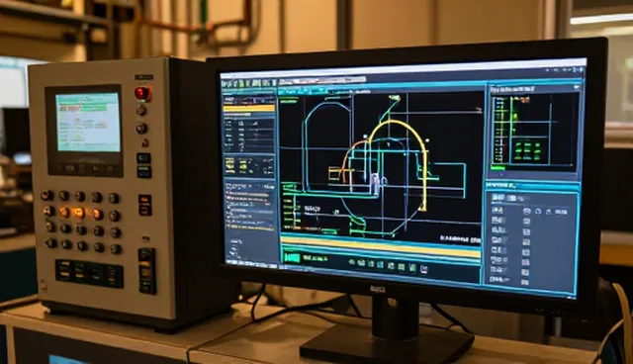This screenshot has height=364, width=633.
Task: Select the yellow highlighted row in left sidebar
Action: point(249,108)
